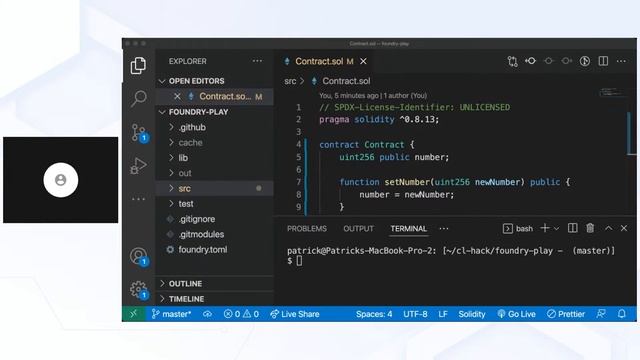Open changes compare icon in editor toolbar
Image resolution: width=640 pixels, height=360 pixels.
pyautogui.click(x=513, y=61)
